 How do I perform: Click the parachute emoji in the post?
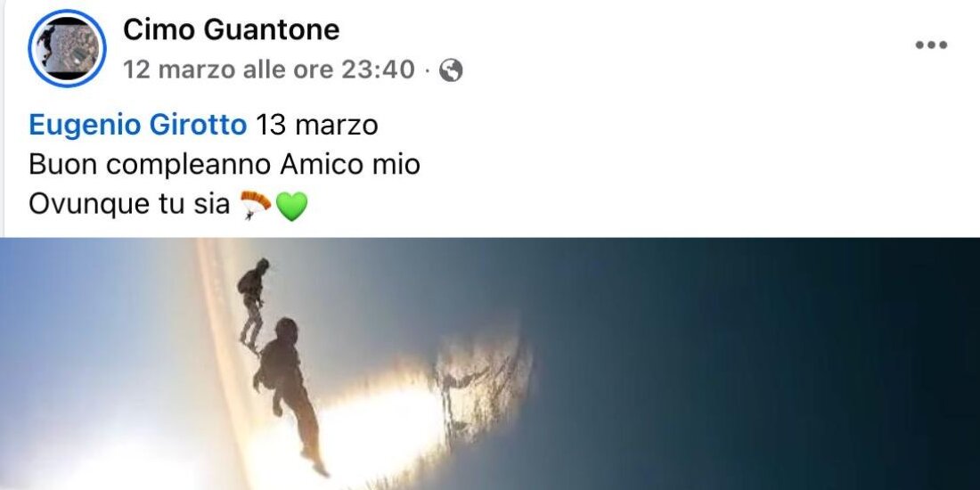[x=256, y=206]
